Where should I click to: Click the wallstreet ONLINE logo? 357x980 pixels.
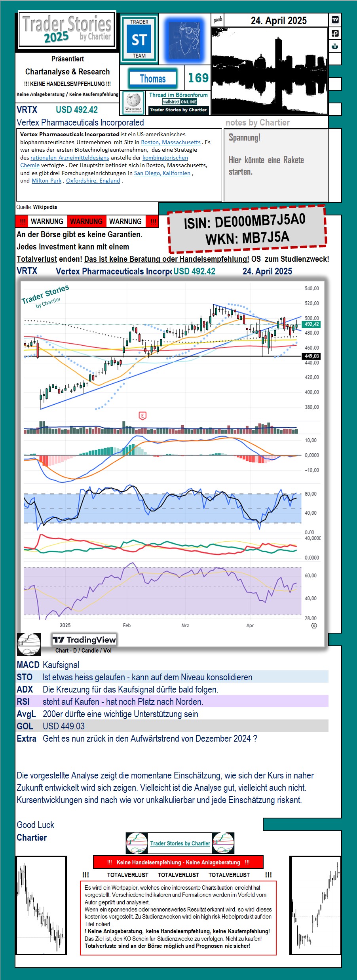[x=180, y=102]
